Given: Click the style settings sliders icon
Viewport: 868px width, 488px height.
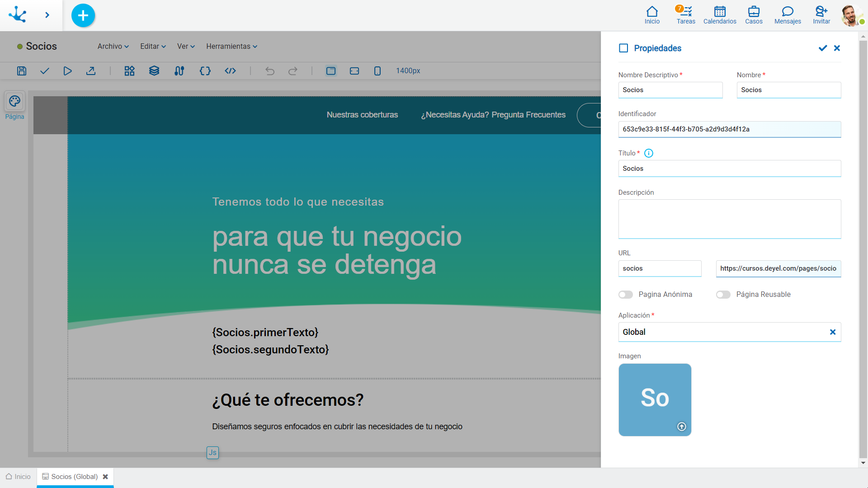Looking at the screenshot, I should [179, 71].
